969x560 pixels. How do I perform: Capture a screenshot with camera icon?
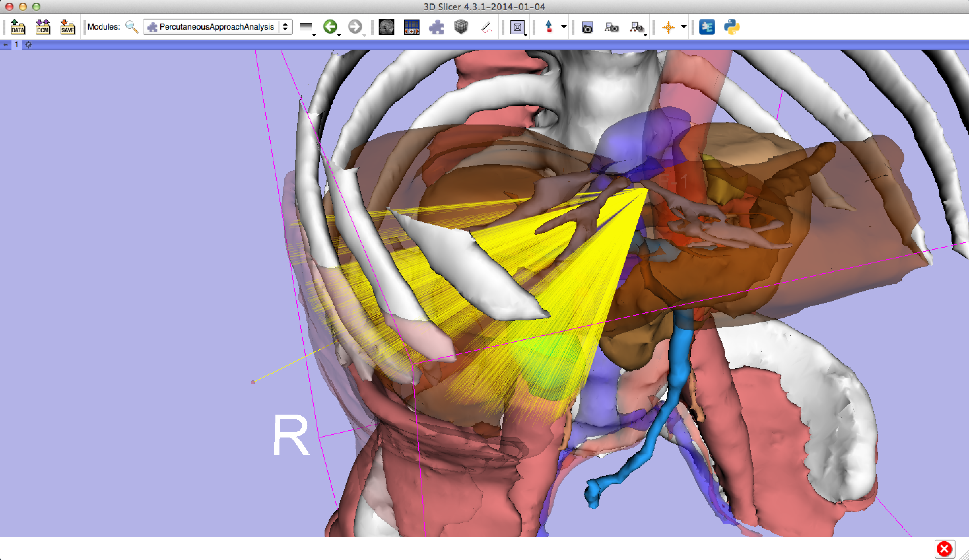click(587, 27)
